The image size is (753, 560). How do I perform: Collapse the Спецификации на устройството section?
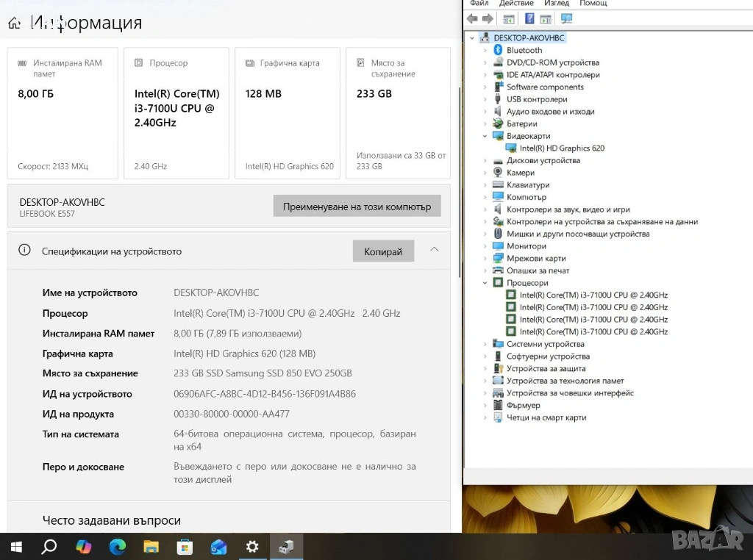tap(434, 251)
